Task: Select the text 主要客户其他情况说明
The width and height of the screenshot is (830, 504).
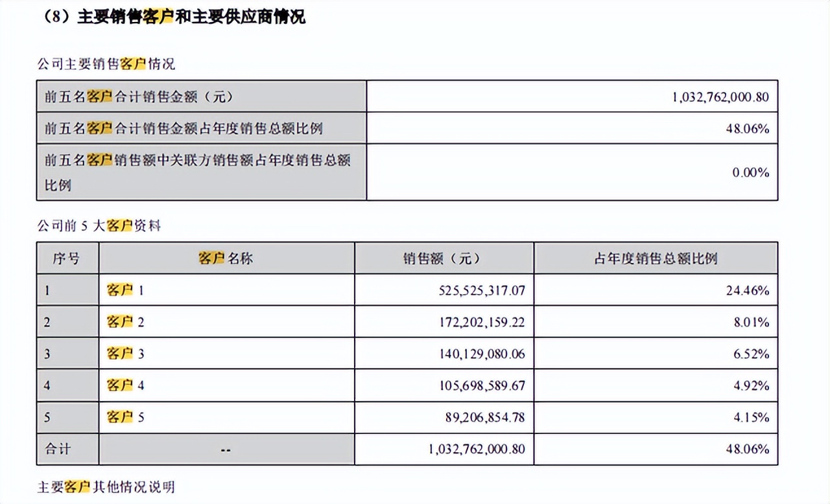Action: 106,487
